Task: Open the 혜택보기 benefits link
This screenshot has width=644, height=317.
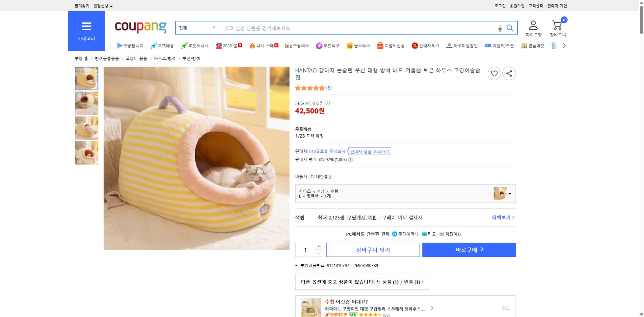Action: click(x=502, y=217)
